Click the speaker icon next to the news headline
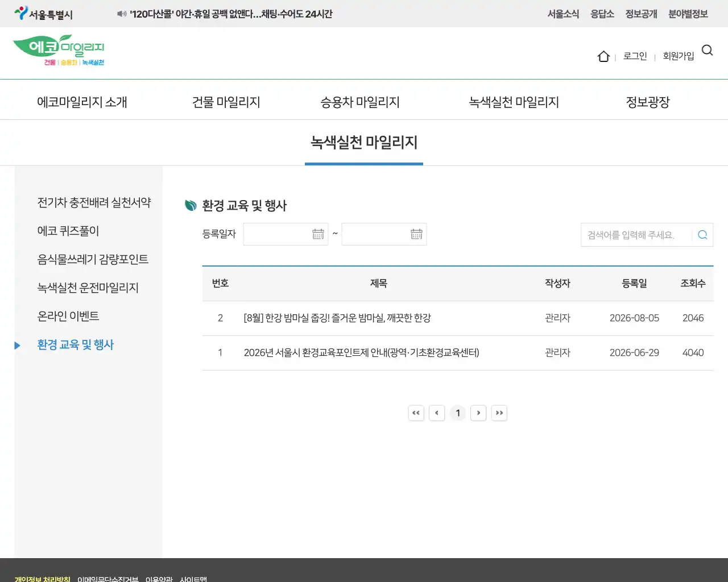Screen dimensions: 728x582 coord(122,14)
